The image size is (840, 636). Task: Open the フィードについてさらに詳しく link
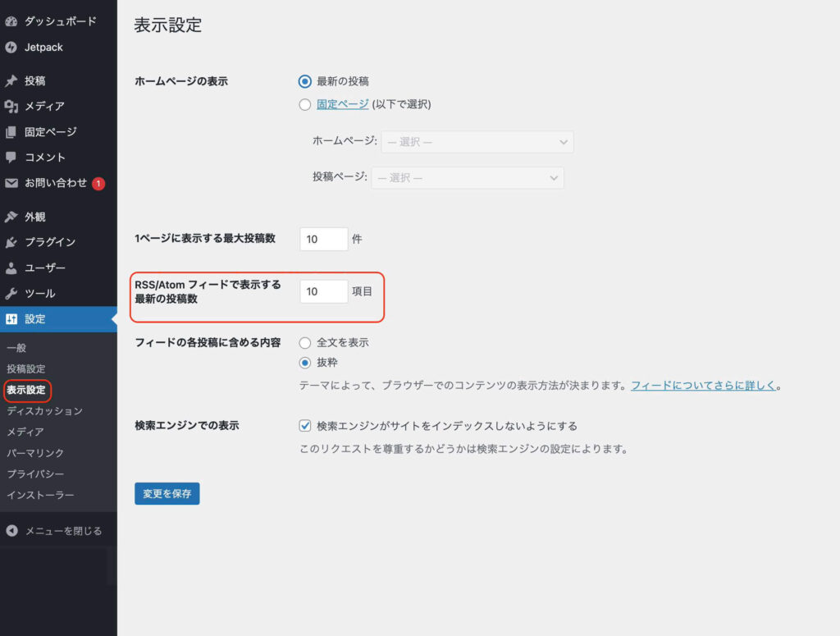pyautogui.click(x=703, y=385)
